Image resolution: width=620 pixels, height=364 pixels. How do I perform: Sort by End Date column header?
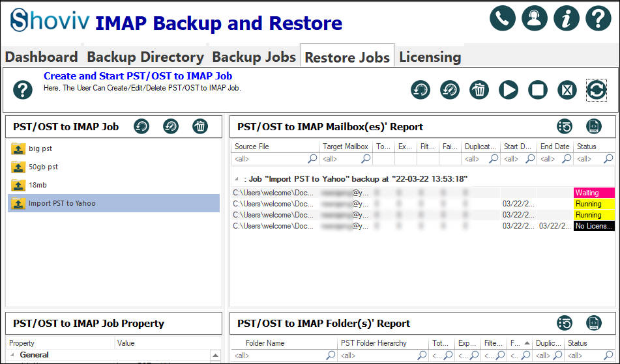(555, 147)
